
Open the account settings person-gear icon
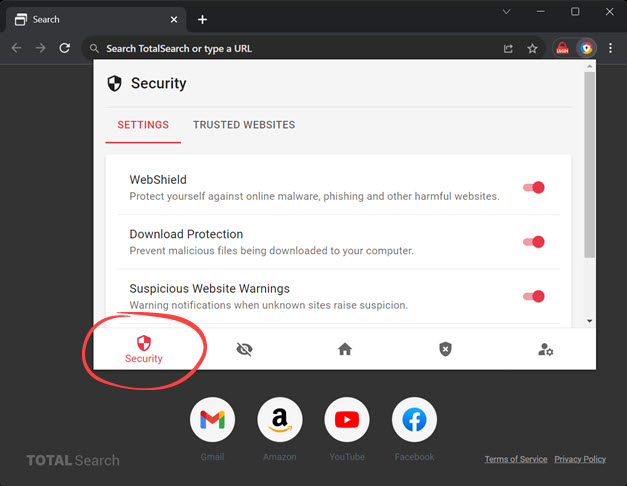point(545,349)
